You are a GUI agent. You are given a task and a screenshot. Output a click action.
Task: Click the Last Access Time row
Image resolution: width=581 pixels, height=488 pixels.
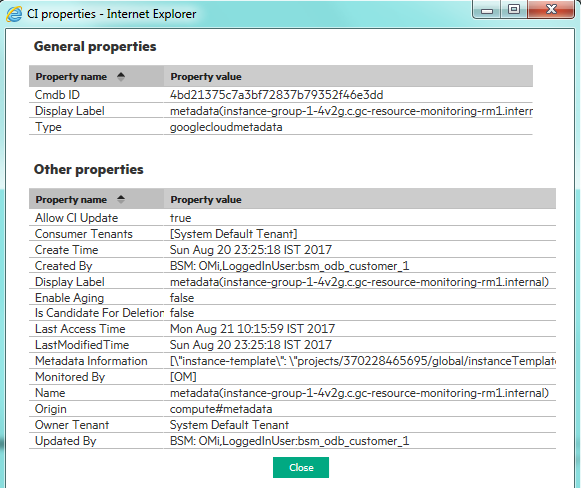point(292,329)
